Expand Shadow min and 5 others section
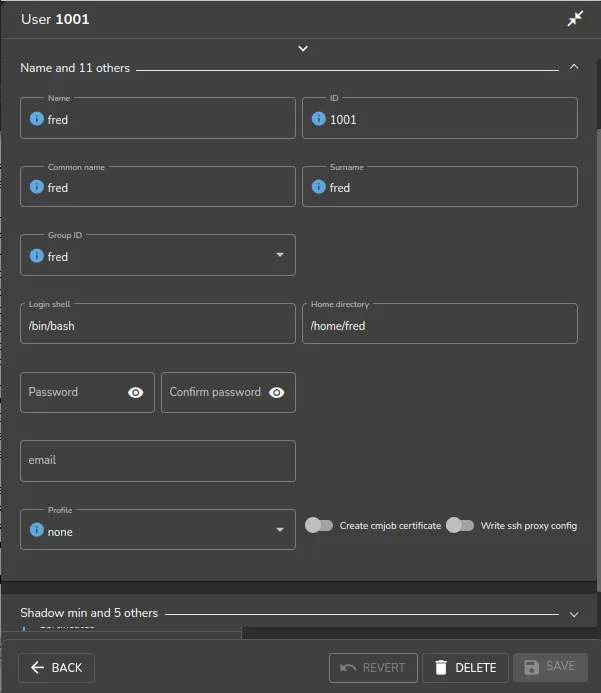Screen dimensions: 601x693 tap(574, 615)
